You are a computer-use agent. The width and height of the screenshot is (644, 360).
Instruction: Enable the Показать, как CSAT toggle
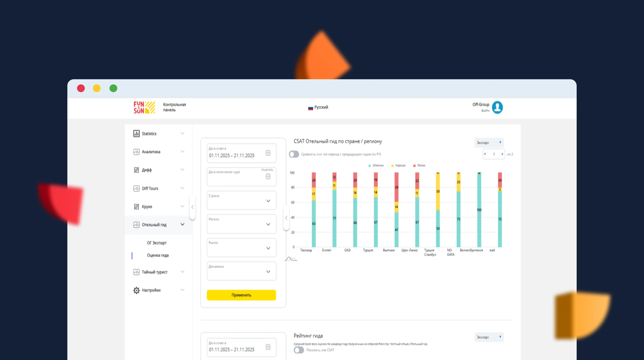[299, 350]
